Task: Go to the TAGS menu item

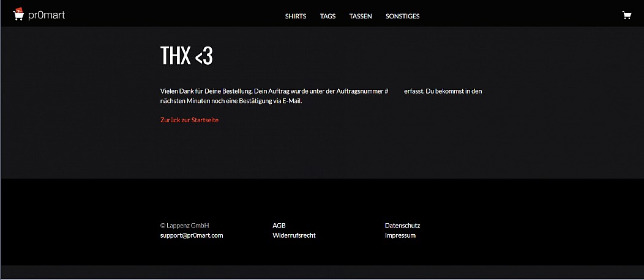Action: tap(328, 17)
